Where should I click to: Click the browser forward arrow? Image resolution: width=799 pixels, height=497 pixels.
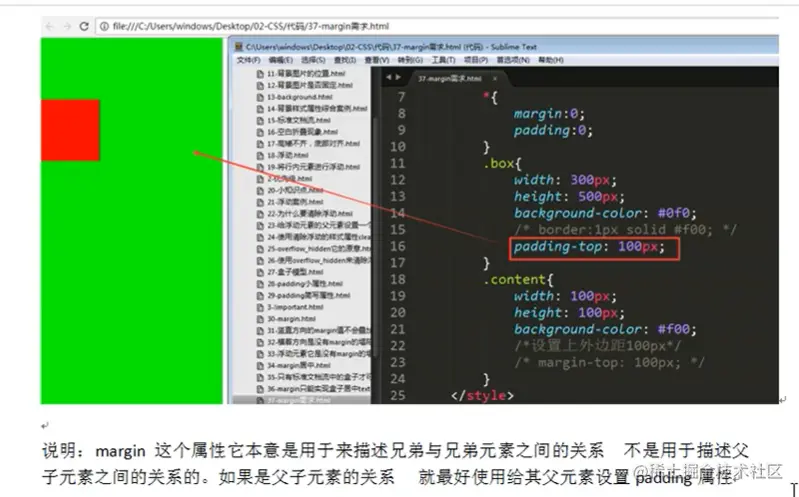click(x=67, y=26)
